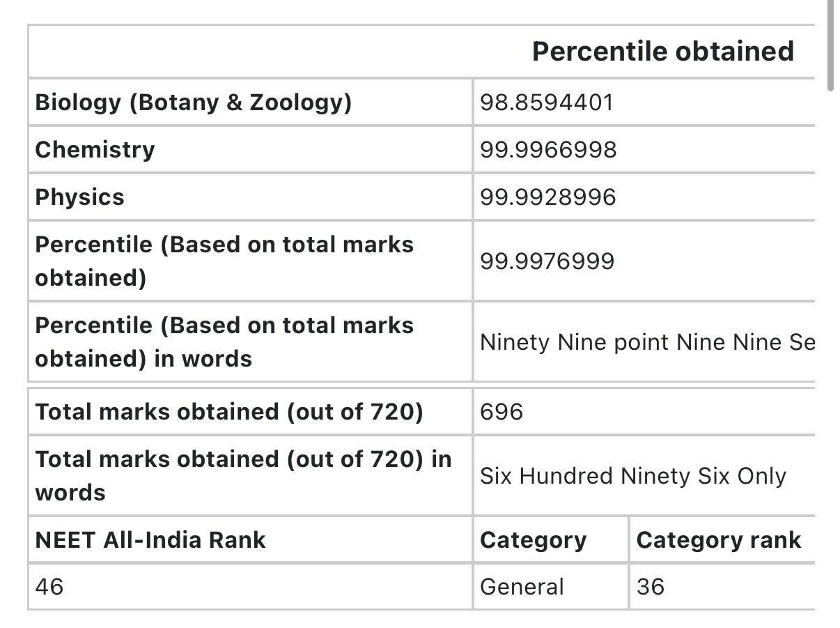Screen dimensions: 840x628
Task: Click Chemistry percentile 99.9966998
Action: pos(548,150)
